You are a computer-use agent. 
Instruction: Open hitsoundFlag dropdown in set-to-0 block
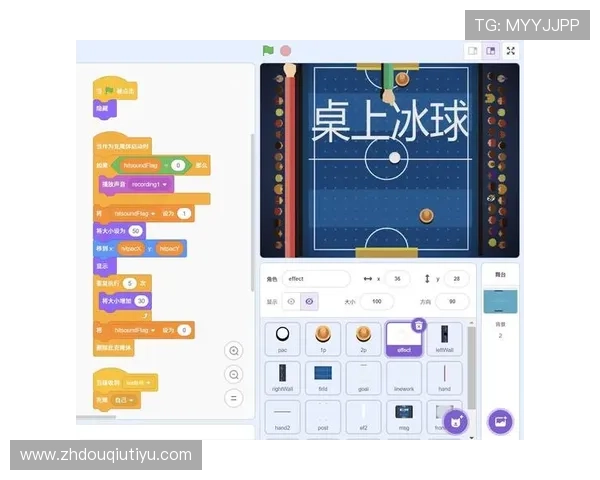click(x=133, y=330)
